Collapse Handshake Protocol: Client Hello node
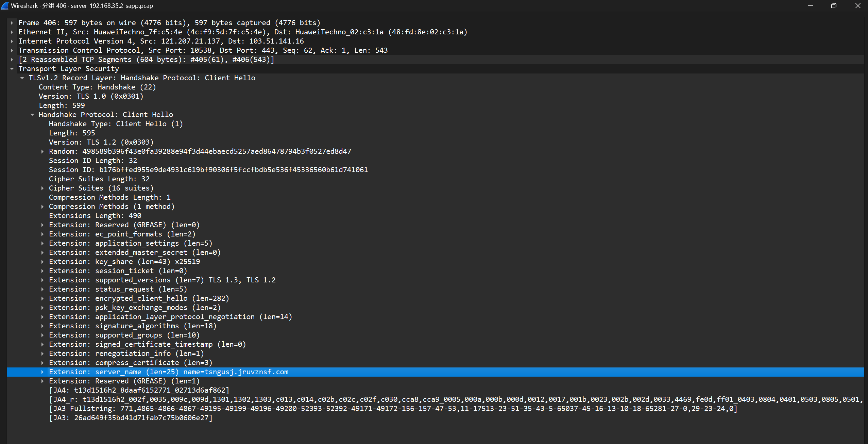This screenshot has height=444, width=868. pos(32,115)
